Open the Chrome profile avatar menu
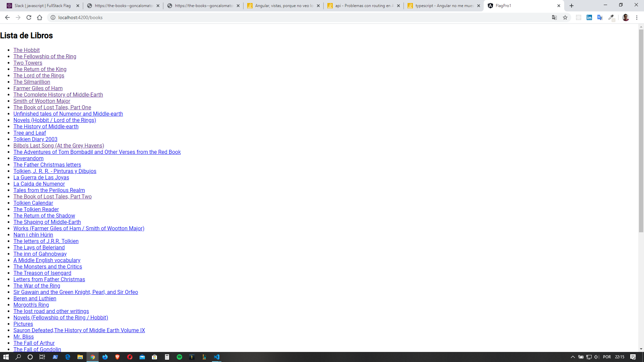 coord(626,17)
